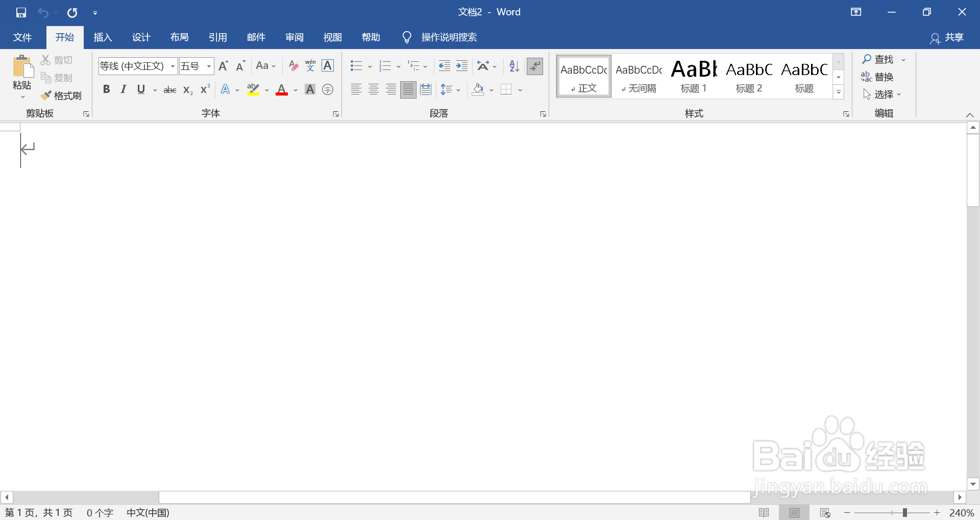
Task: Toggle align left
Action: pyautogui.click(x=356, y=90)
